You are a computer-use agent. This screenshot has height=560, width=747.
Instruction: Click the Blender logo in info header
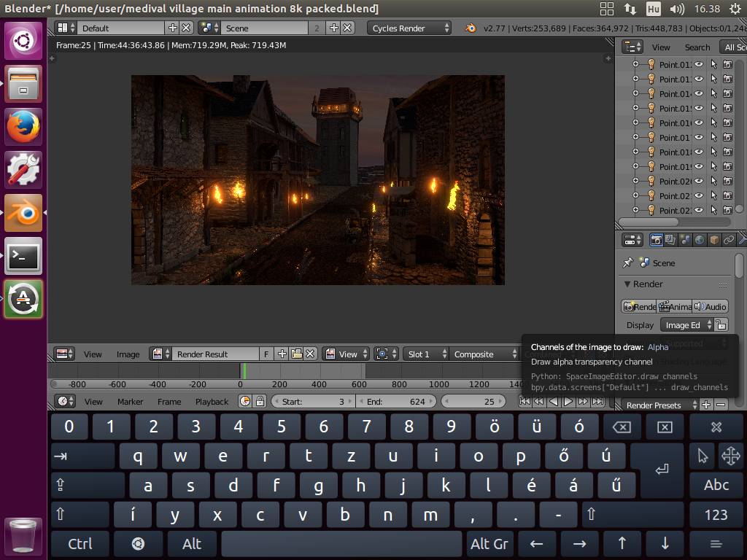point(471,28)
